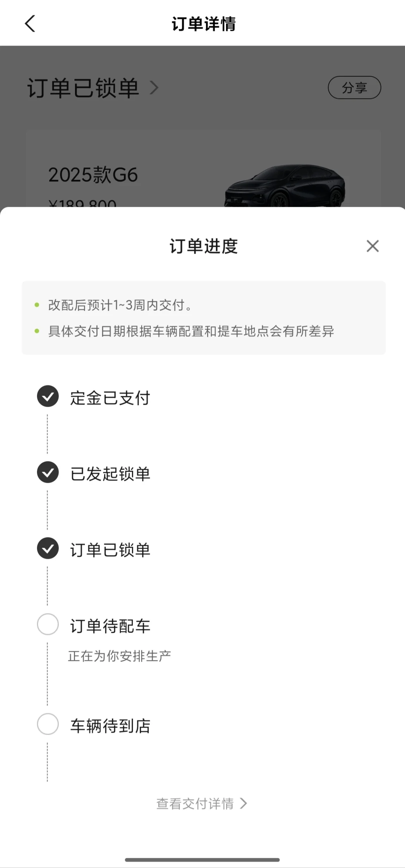Tap the back arrow icon
The width and height of the screenshot is (405, 868).
tap(30, 24)
